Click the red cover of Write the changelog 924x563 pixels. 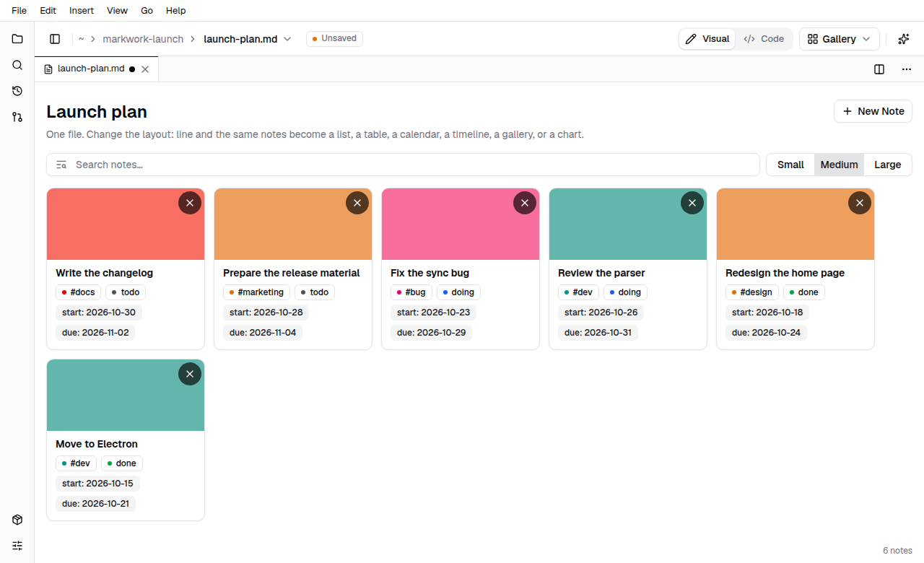tap(126, 224)
